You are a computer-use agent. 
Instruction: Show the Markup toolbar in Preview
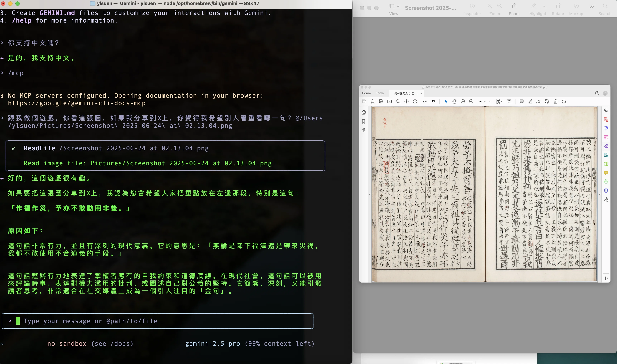pos(576,6)
